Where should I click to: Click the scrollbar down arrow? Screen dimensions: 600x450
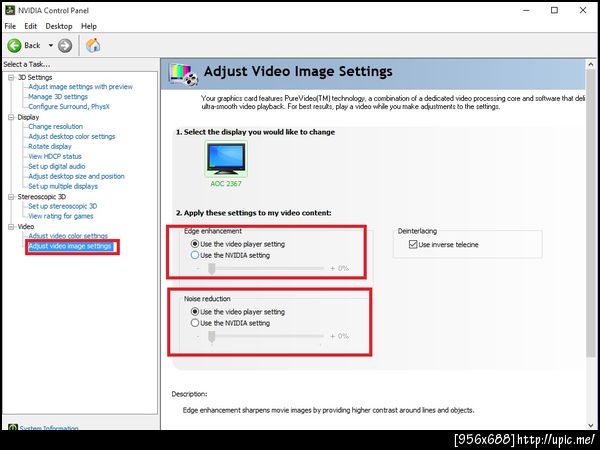click(590, 425)
